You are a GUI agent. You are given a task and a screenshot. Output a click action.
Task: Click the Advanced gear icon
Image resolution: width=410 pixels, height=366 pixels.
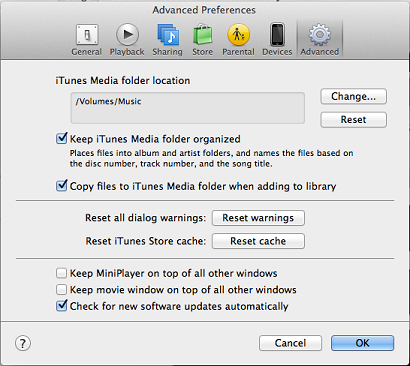(x=320, y=35)
